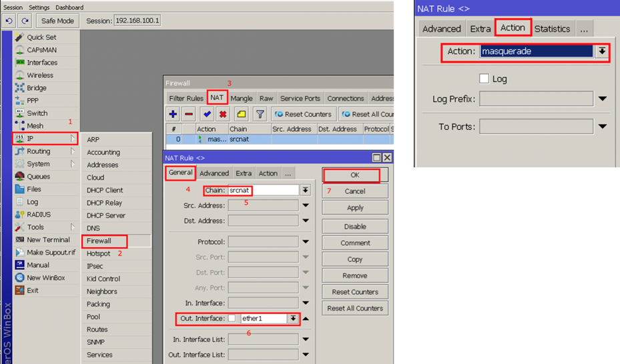
Task: Click the To Ports input field
Action: click(x=536, y=127)
